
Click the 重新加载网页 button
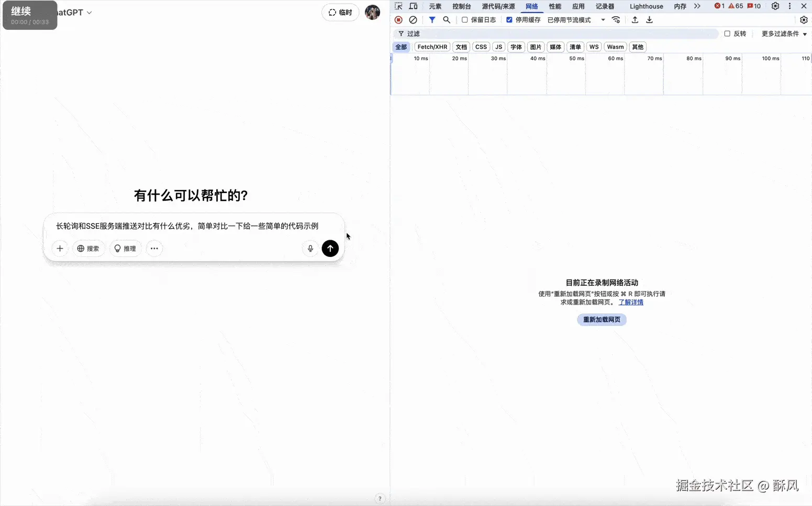[602, 320]
